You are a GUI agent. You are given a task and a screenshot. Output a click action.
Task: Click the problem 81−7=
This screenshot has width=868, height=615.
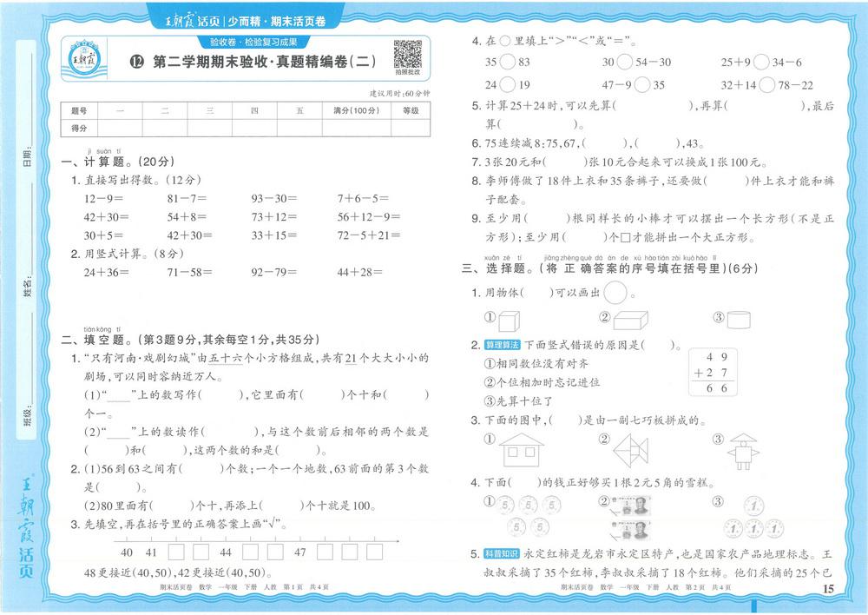tap(187, 198)
